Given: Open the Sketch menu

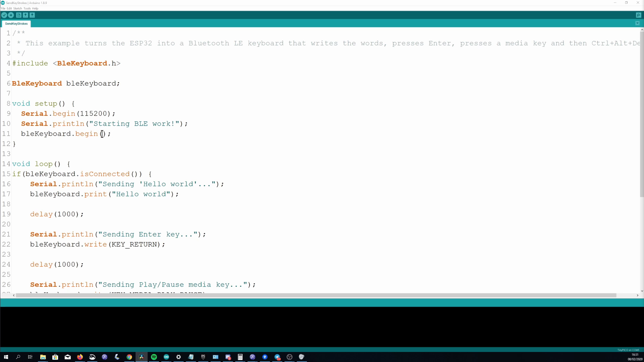Looking at the screenshot, I should point(17,8).
